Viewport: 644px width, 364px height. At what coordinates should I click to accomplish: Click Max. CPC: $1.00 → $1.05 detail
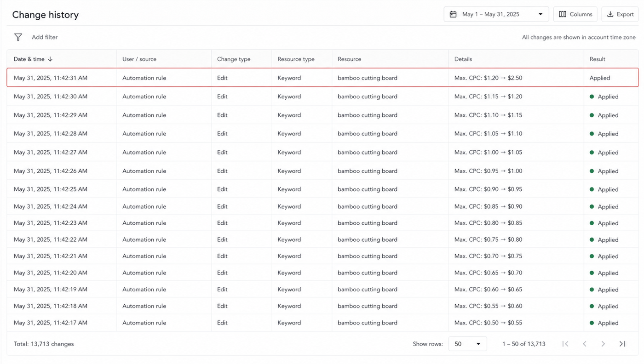tap(488, 152)
